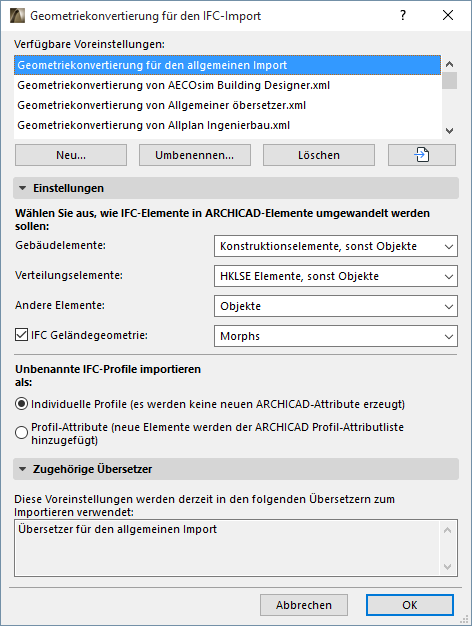Click the preset list scrollbar thumb
This screenshot has width=472, height=626.
(x=449, y=80)
